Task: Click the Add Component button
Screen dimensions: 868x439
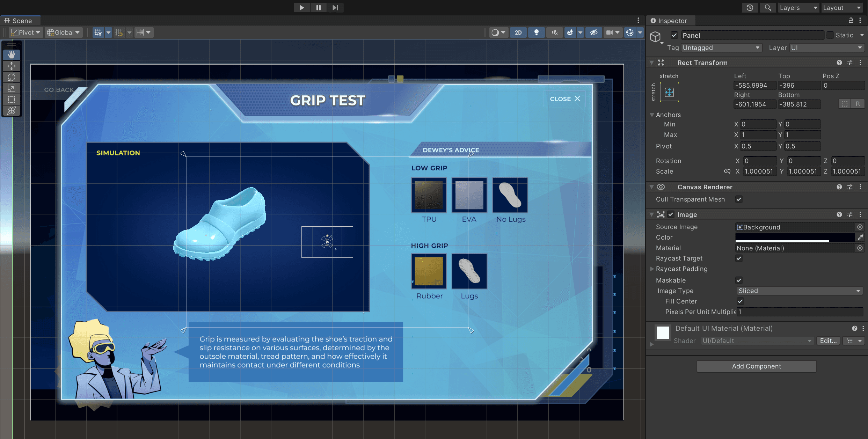Action: click(756, 366)
